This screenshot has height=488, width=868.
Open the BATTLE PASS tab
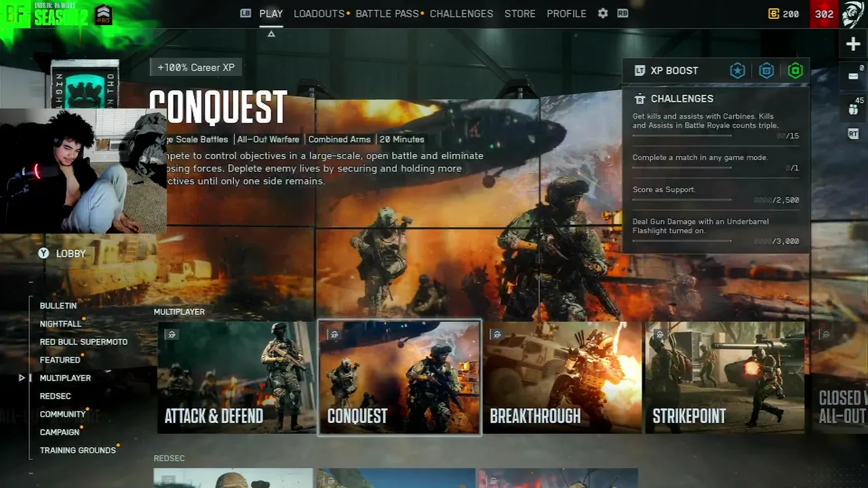[387, 14]
